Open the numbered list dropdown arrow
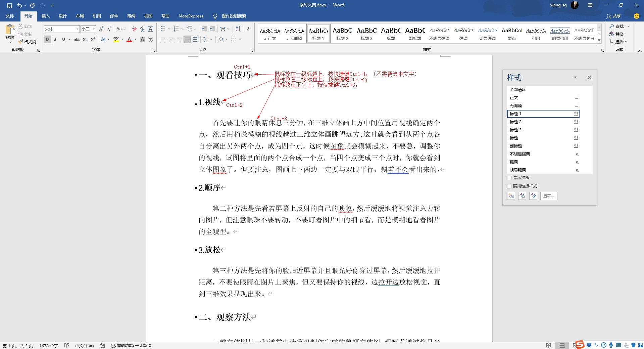This screenshot has width=644, height=349. coord(182,29)
